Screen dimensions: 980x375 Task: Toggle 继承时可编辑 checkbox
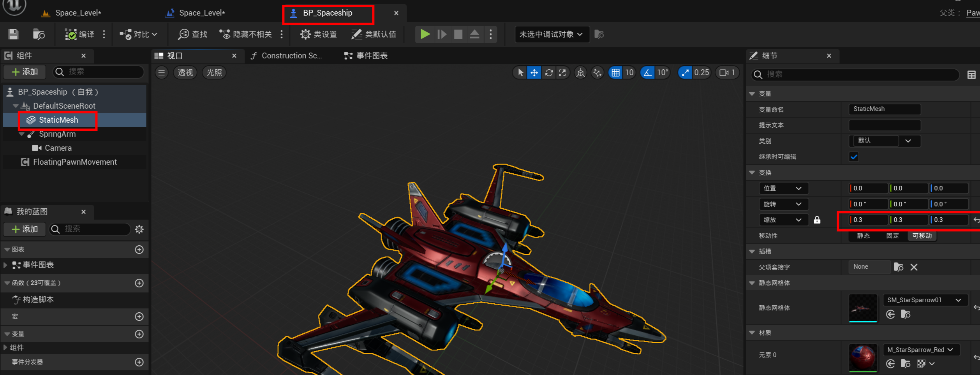click(x=854, y=157)
